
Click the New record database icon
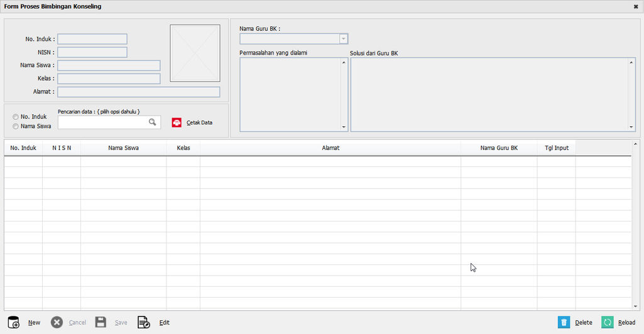pyautogui.click(x=13, y=322)
